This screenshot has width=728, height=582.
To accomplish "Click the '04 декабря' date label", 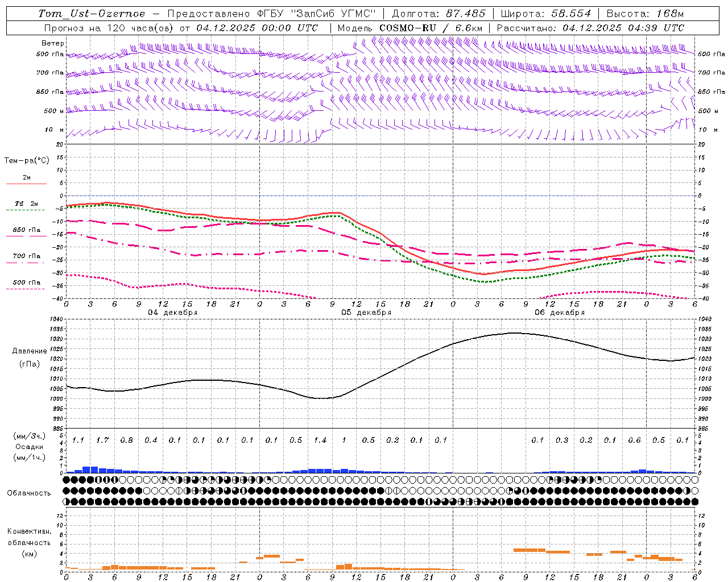I will pos(173,313).
